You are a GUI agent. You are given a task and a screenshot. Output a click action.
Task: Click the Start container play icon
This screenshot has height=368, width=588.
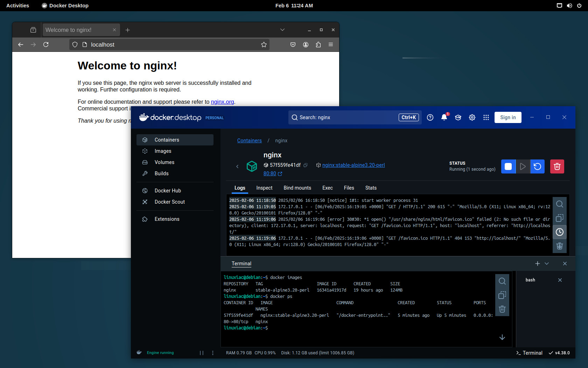point(523,166)
